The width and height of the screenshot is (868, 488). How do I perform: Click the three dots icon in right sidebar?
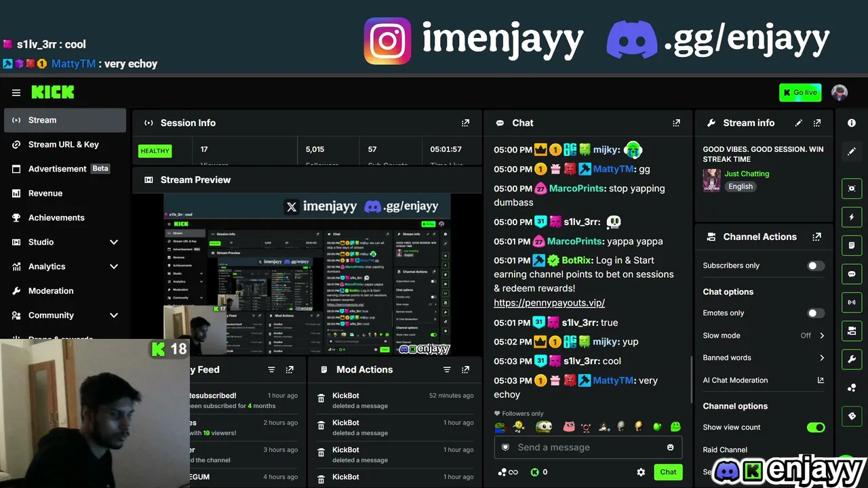point(852,388)
